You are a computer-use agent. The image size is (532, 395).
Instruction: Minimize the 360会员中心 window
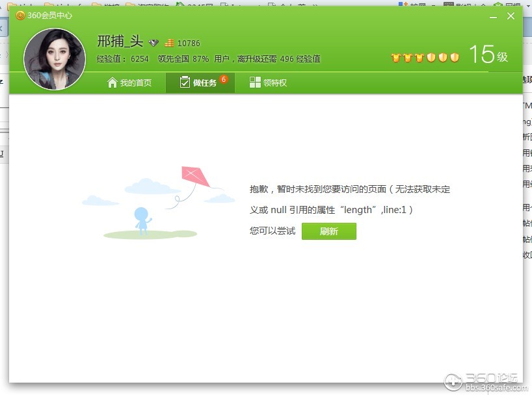494,17
